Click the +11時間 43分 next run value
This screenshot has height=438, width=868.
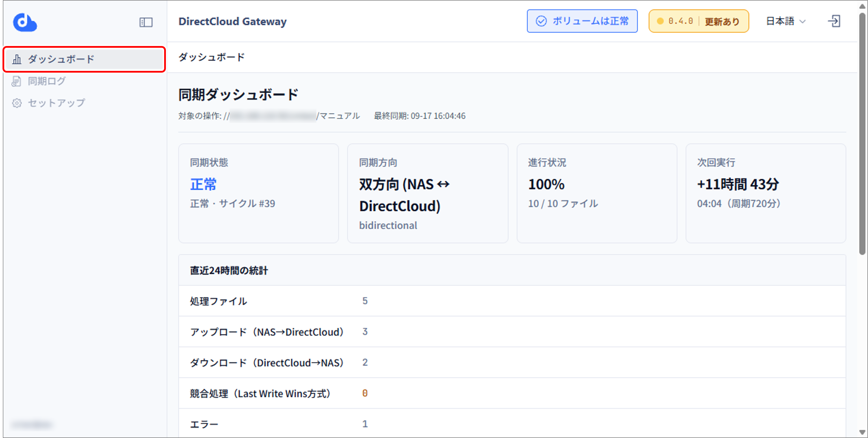pos(738,184)
